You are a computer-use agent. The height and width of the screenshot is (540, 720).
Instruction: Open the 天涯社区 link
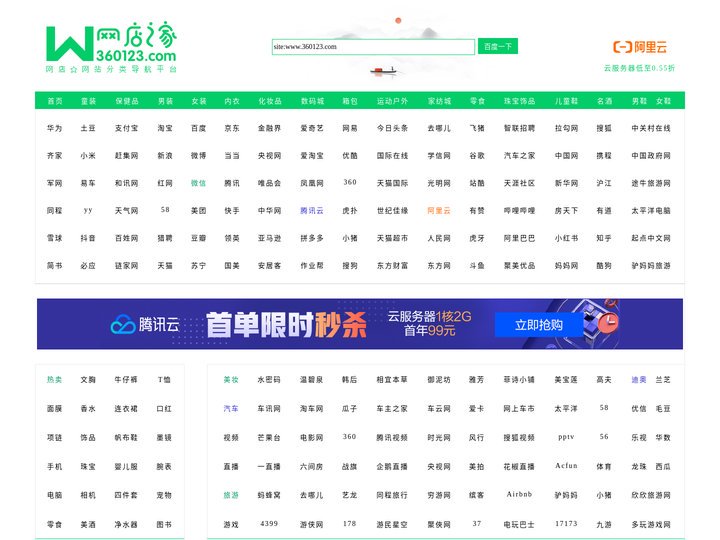[519, 183]
